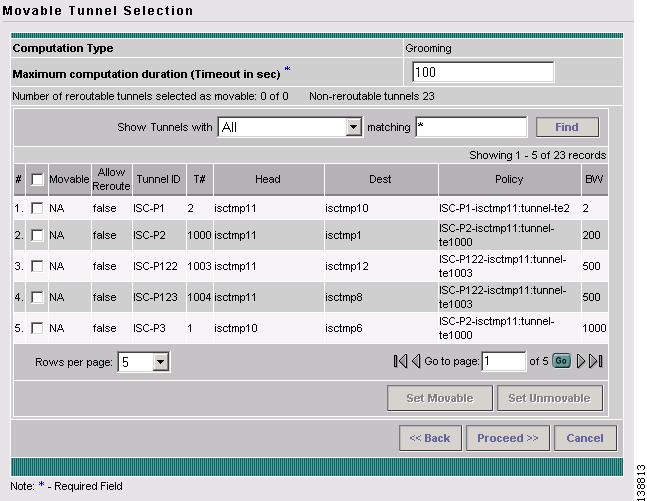Click the ISC-P122 tunnel ID cell
The height and width of the screenshot is (501, 647).
point(155,266)
